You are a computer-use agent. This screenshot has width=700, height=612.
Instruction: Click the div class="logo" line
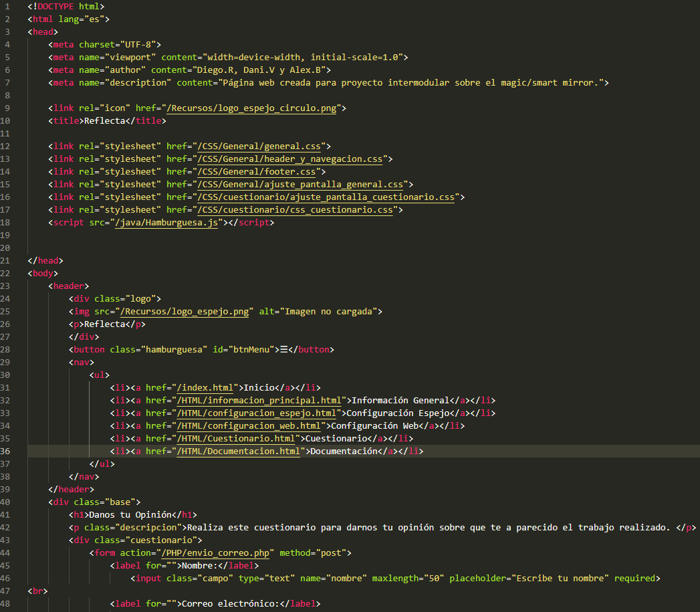click(x=115, y=299)
